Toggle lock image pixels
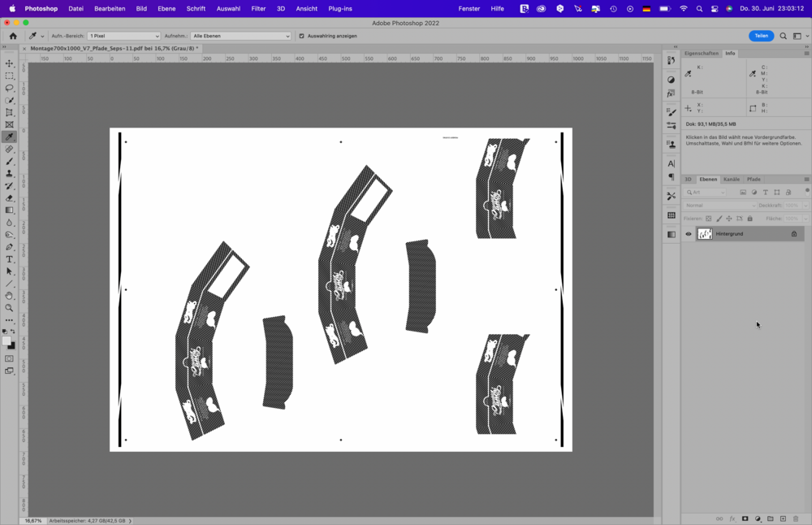 (719, 219)
